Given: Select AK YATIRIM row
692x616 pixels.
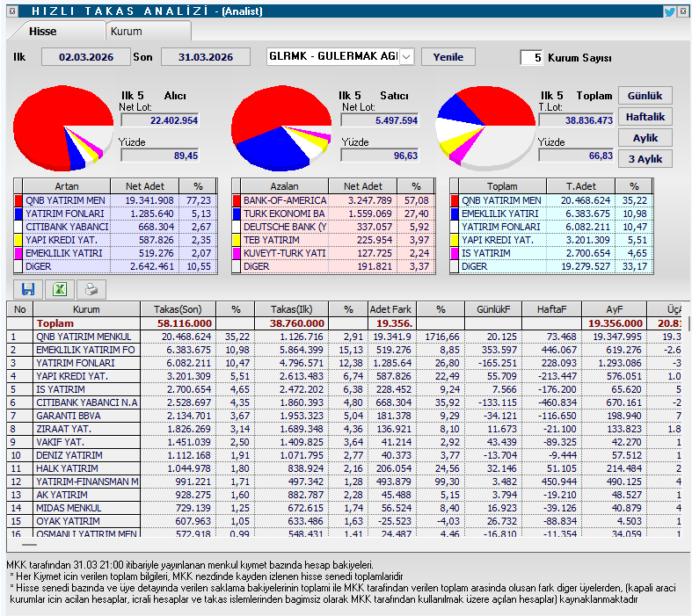Looking at the screenshot, I should (344, 496).
